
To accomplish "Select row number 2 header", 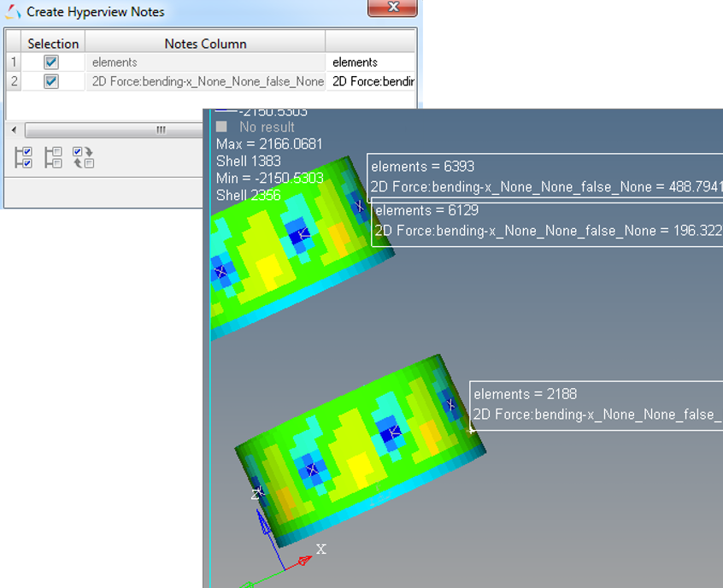I will (13, 81).
